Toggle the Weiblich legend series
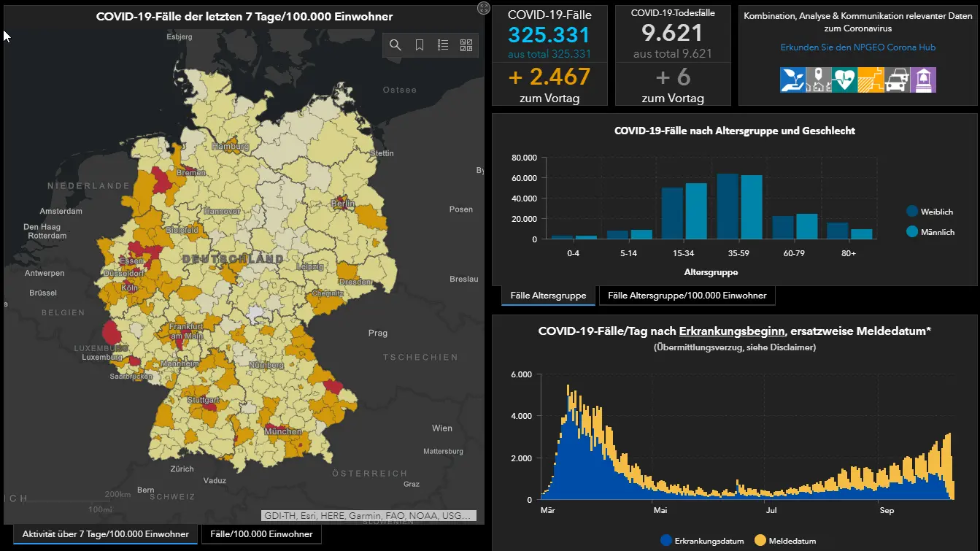 [930, 212]
